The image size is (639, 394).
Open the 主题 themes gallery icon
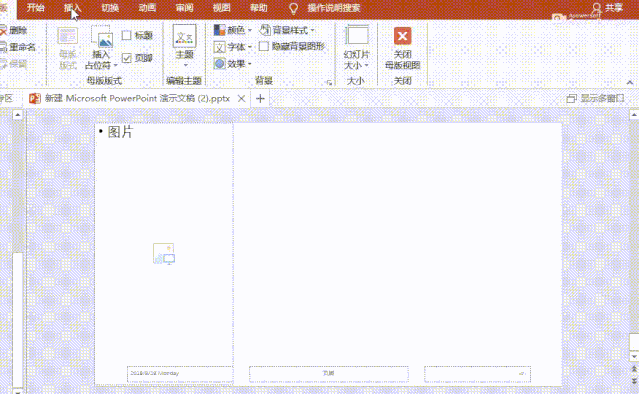point(184,36)
